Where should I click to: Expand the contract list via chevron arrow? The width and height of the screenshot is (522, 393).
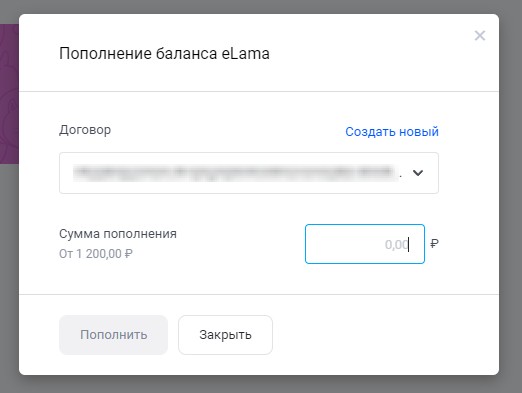pos(418,173)
